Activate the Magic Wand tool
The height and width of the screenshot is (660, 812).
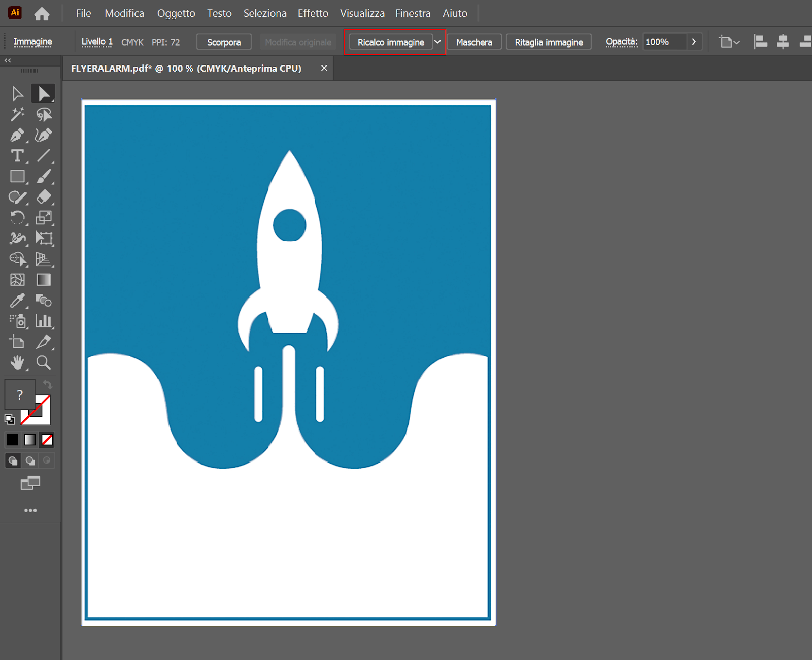coord(17,115)
